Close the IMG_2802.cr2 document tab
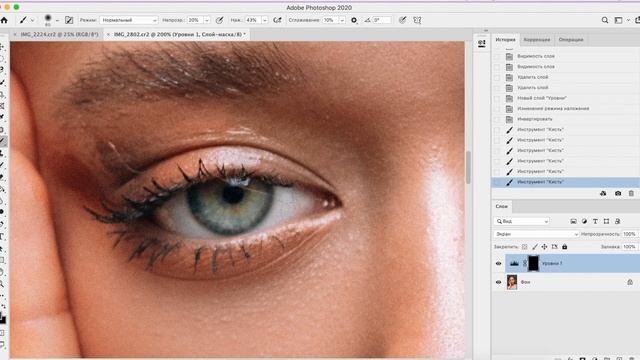Image resolution: width=640 pixels, height=360 pixels. pos(108,35)
